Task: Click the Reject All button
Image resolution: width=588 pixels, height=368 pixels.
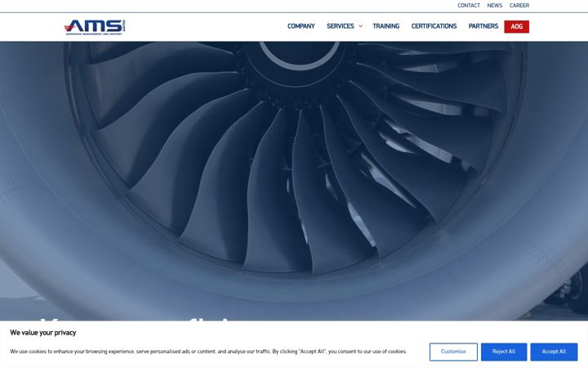Action: pos(504,352)
